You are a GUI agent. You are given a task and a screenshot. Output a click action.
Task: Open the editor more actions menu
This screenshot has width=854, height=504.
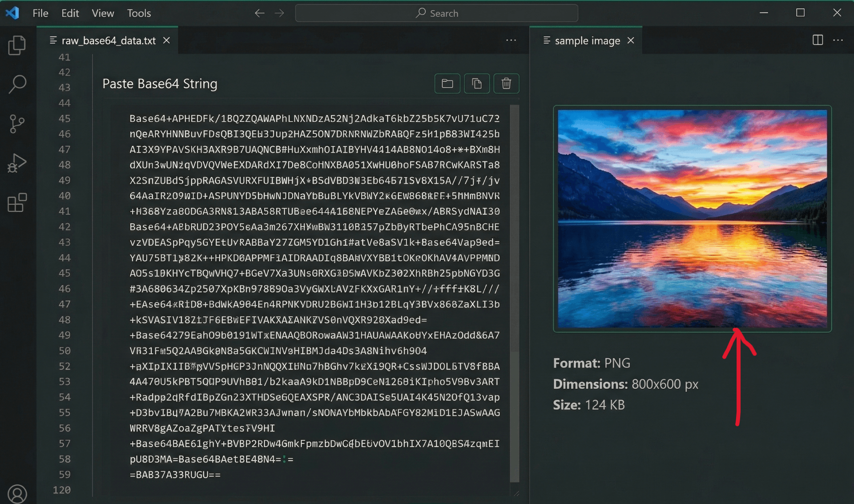pos(511,40)
